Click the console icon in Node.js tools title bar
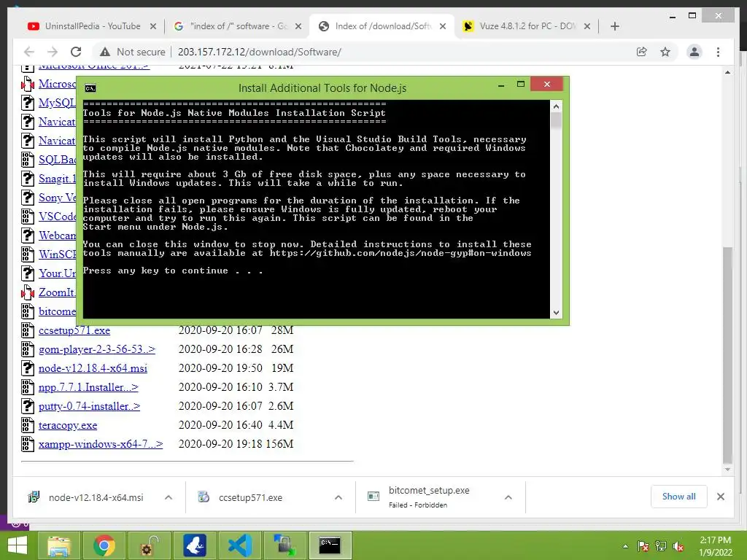The image size is (747, 560). coord(90,88)
